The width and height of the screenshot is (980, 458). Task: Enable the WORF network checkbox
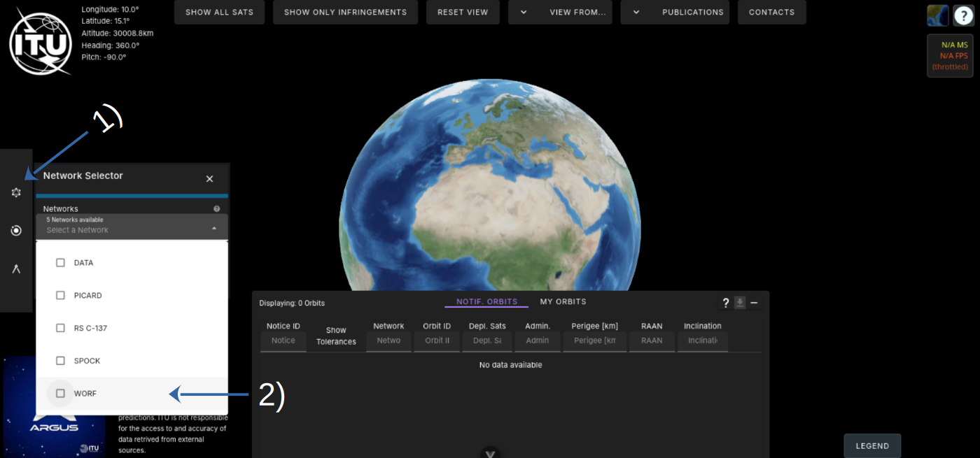click(60, 394)
